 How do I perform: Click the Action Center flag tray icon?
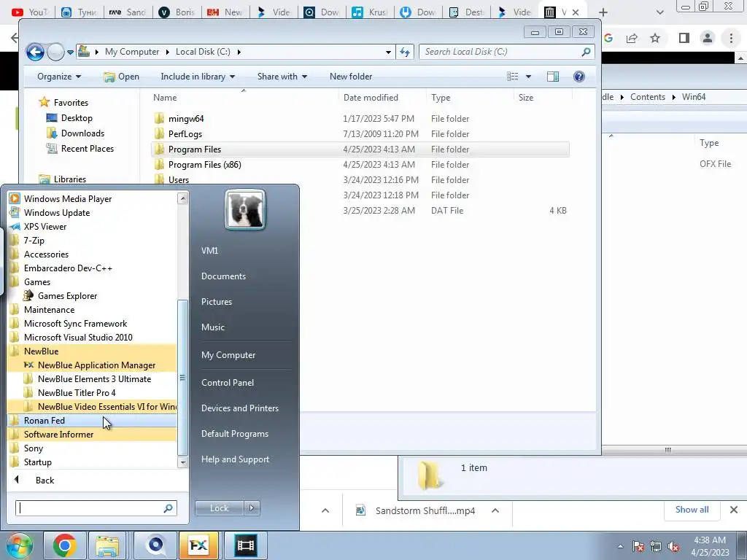(x=638, y=547)
